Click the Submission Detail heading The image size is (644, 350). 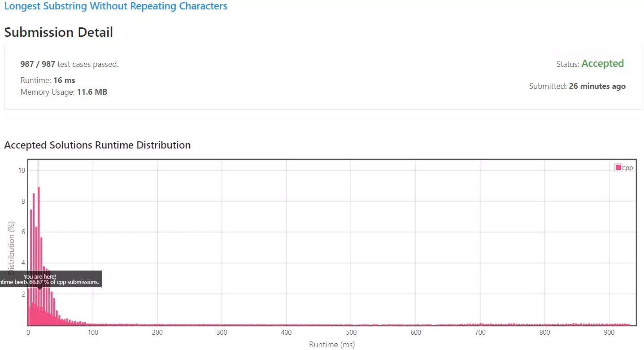(58, 32)
